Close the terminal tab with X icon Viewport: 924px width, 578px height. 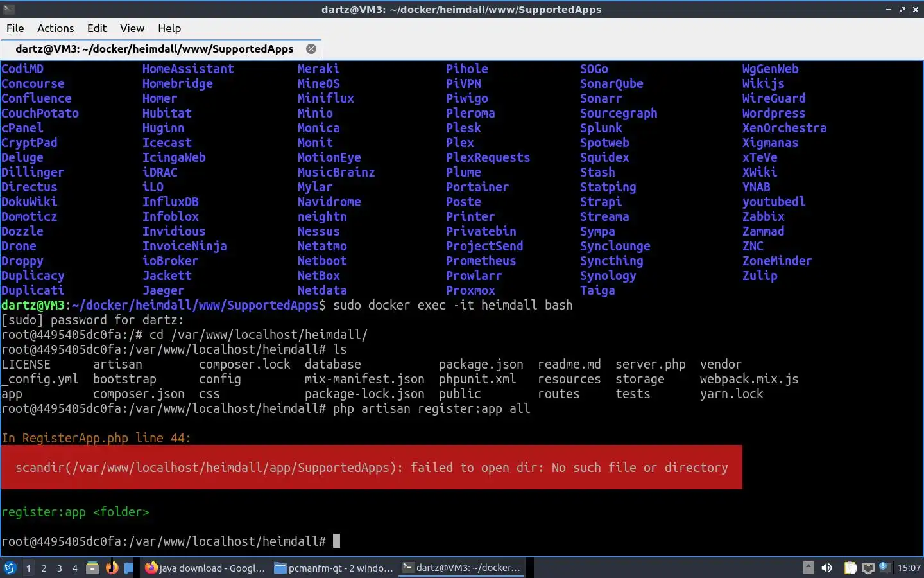[311, 49]
